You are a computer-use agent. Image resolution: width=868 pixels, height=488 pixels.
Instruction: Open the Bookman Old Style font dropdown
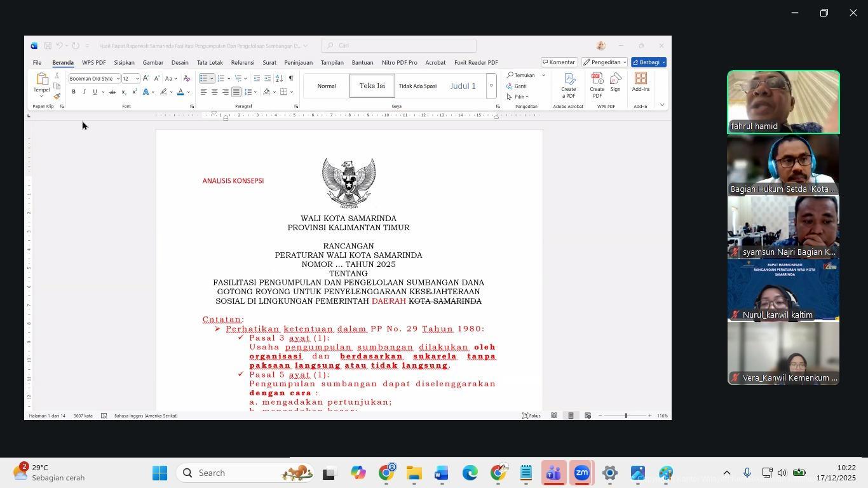(x=118, y=79)
